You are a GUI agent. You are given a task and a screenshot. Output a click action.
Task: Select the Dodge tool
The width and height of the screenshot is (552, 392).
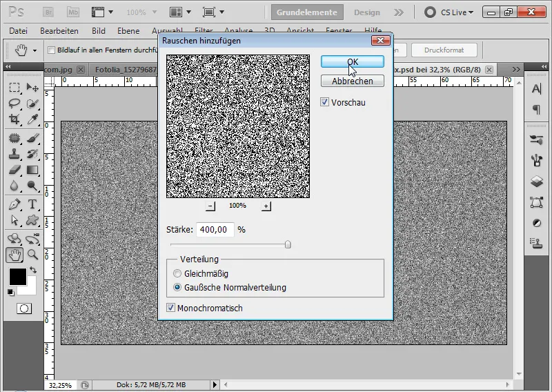coord(32,186)
